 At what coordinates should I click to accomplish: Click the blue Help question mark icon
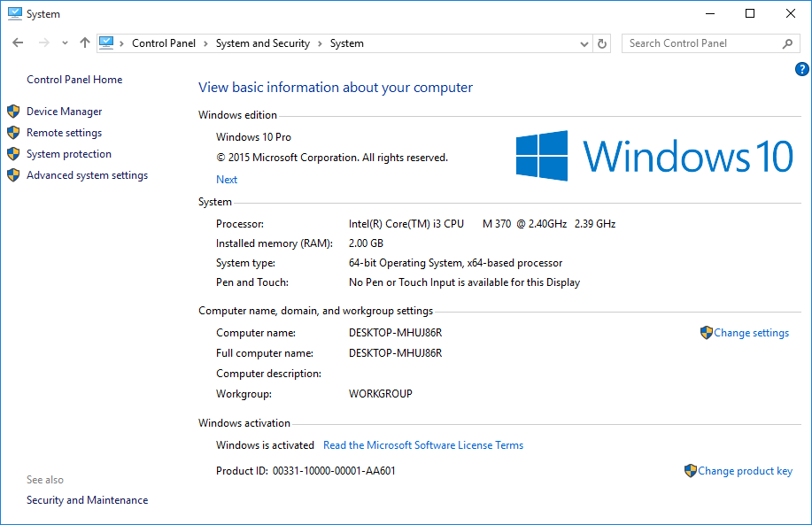click(802, 69)
